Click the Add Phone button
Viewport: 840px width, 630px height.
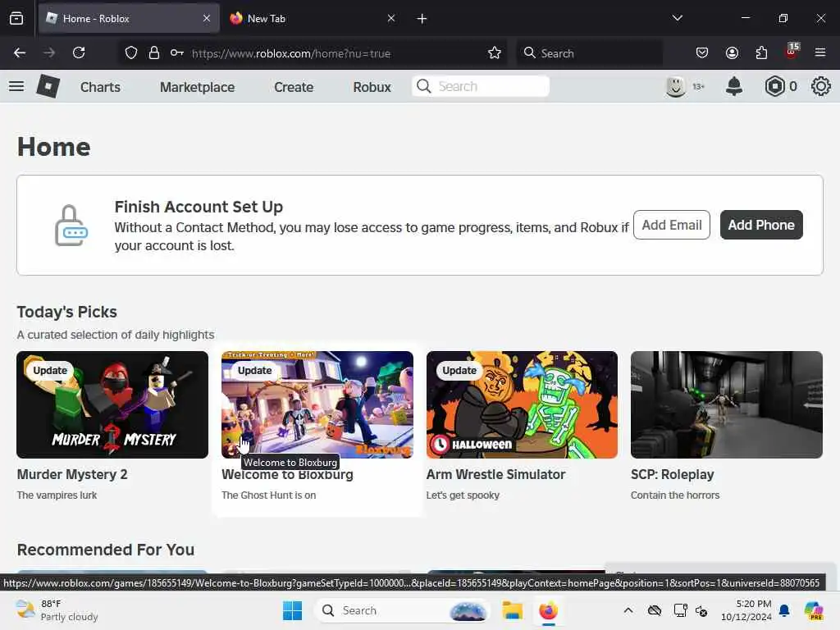click(761, 225)
